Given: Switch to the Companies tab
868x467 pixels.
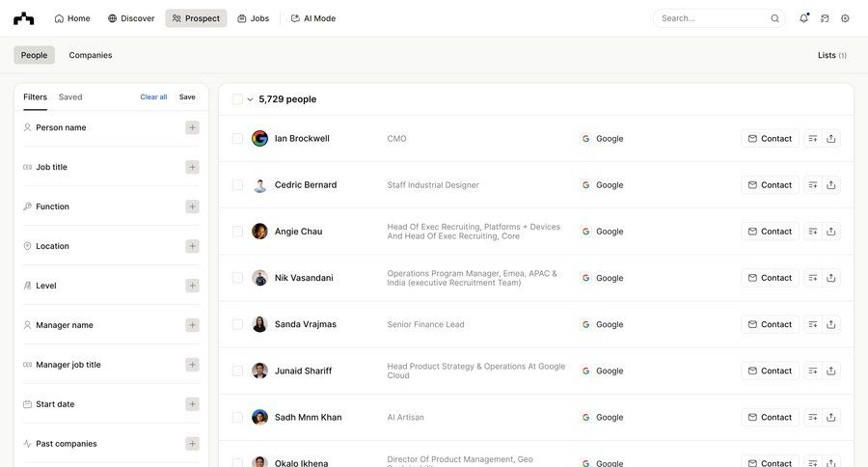Looking at the screenshot, I should click(x=91, y=55).
